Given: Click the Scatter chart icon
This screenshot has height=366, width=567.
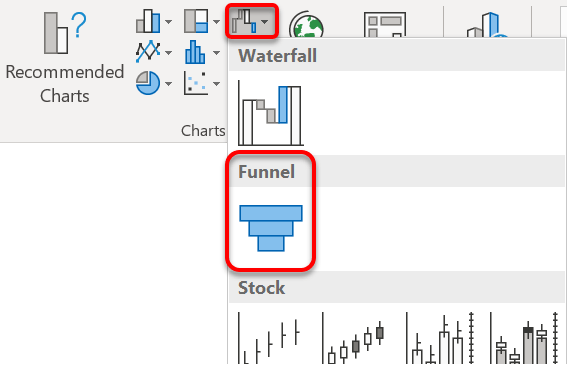Looking at the screenshot, I should 195,83.
